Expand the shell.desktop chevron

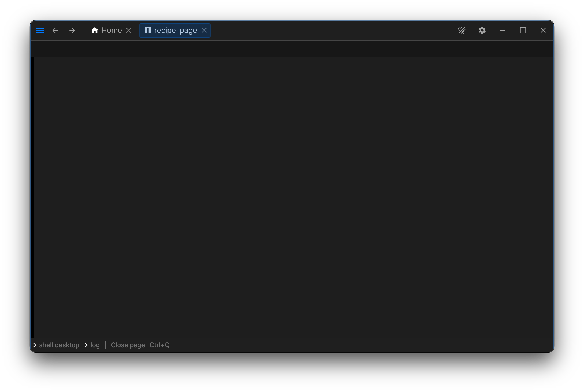35,345
